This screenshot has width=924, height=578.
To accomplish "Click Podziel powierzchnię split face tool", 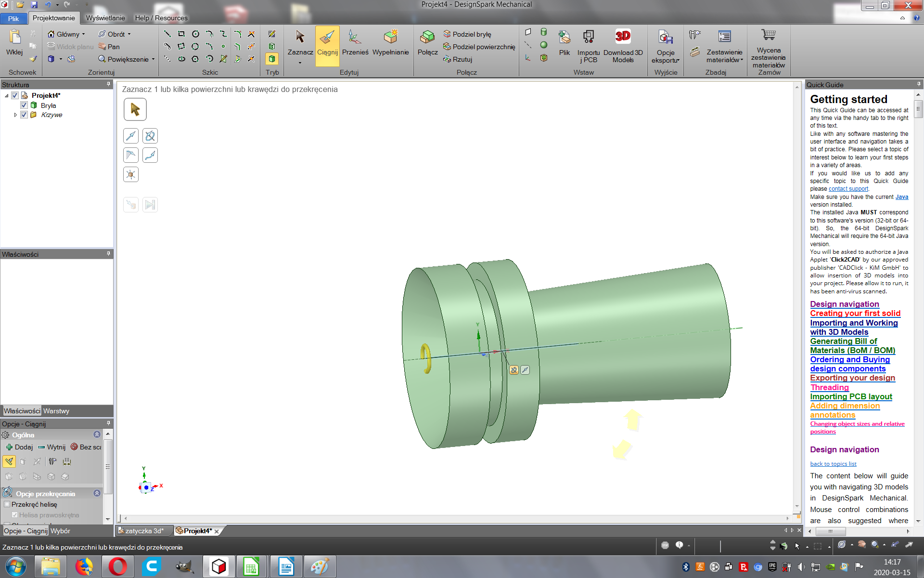I will point(479,47).
